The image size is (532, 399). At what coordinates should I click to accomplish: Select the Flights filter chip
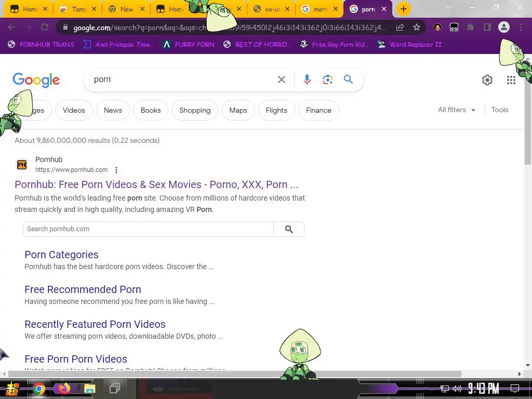tap(276, 110)
